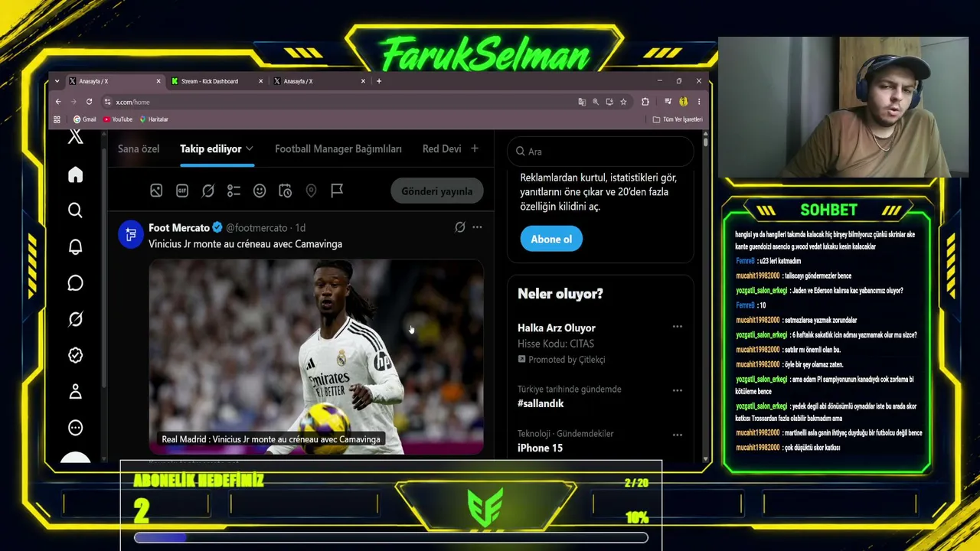Image resolution: width=980 pixels, height=551 pixels.
Task: Open the site info icon beside x.com/home
Action: 108,102
